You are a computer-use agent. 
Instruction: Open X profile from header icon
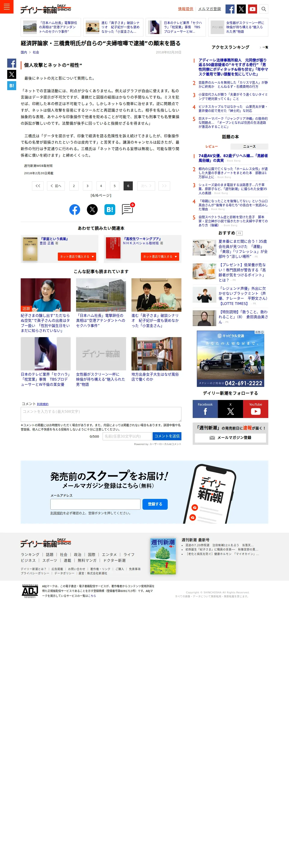(x=241, y=9)
